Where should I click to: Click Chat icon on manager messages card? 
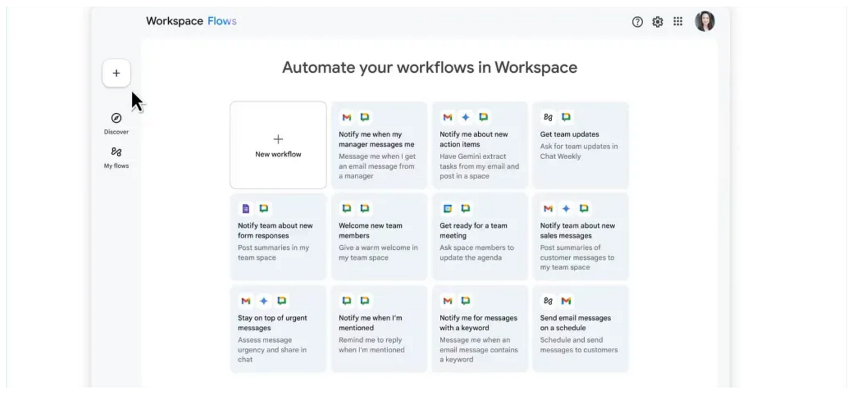pos(365,117)
